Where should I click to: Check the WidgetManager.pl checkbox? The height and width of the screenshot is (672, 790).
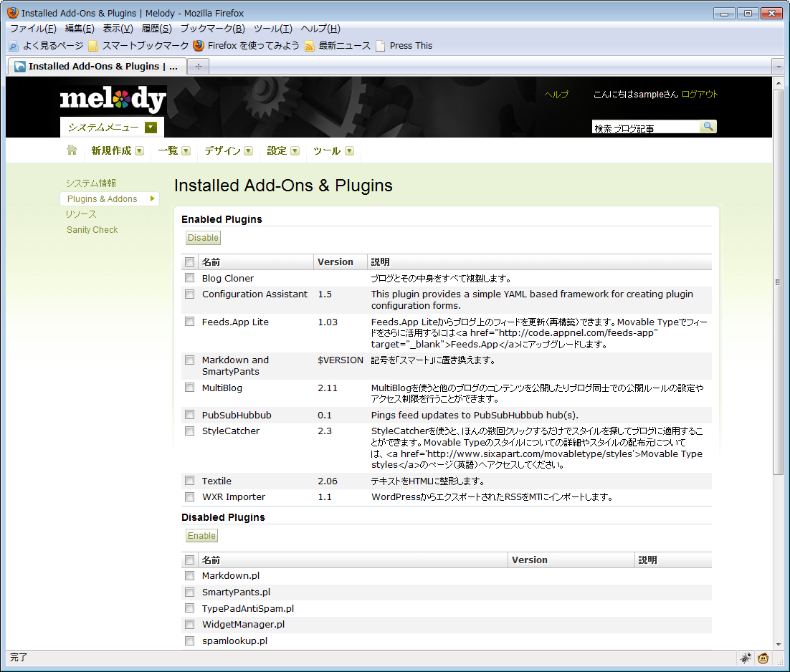coord(189,624)
